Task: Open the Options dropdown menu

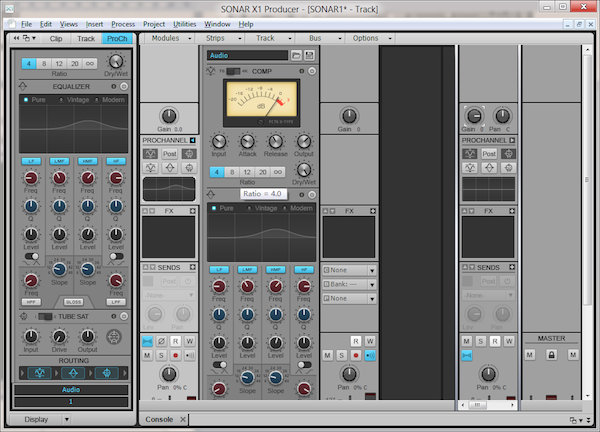Action: click(371, 38)
